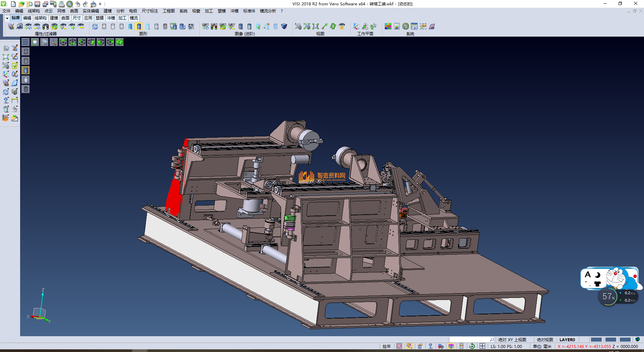Toggle the highlighted blue shaded cylinder mode

pyautogui.click(x=139, y=27)
